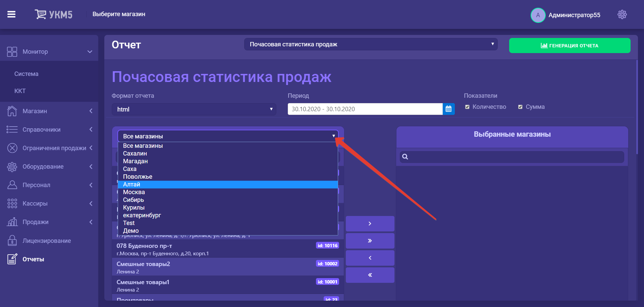This screenshot has width=644, height=307.
Task: Click the Все магазины dropdown arrow
Action: (x=333, y=136)
